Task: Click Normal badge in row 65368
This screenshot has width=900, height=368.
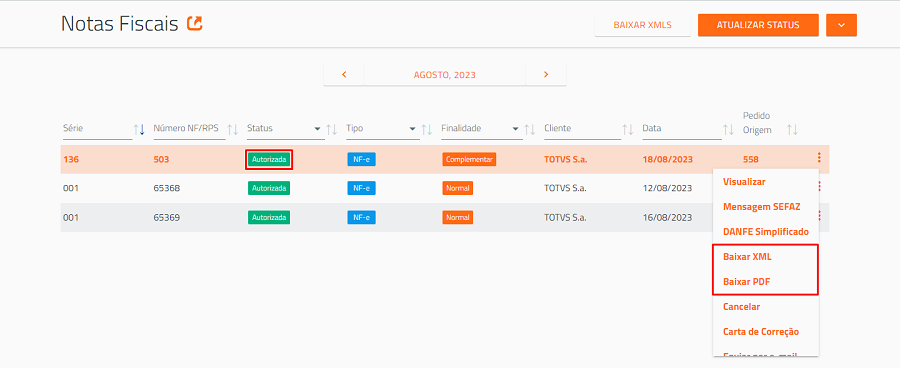Action: click(x=457, y=188)
